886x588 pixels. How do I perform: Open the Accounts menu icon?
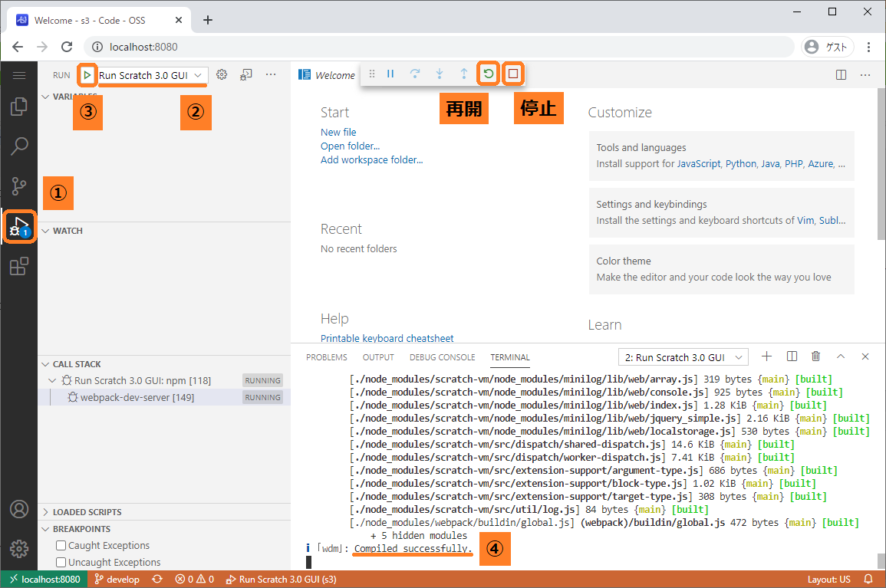point(18,509)
